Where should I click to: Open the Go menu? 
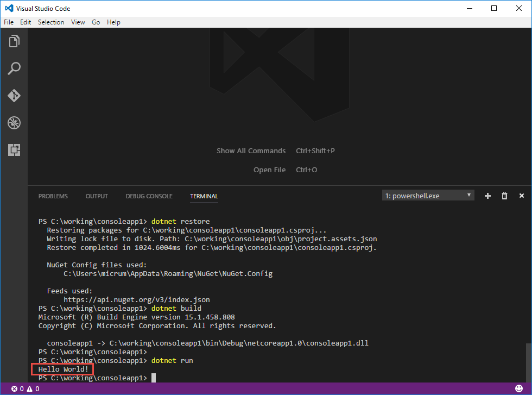point(96,22)
